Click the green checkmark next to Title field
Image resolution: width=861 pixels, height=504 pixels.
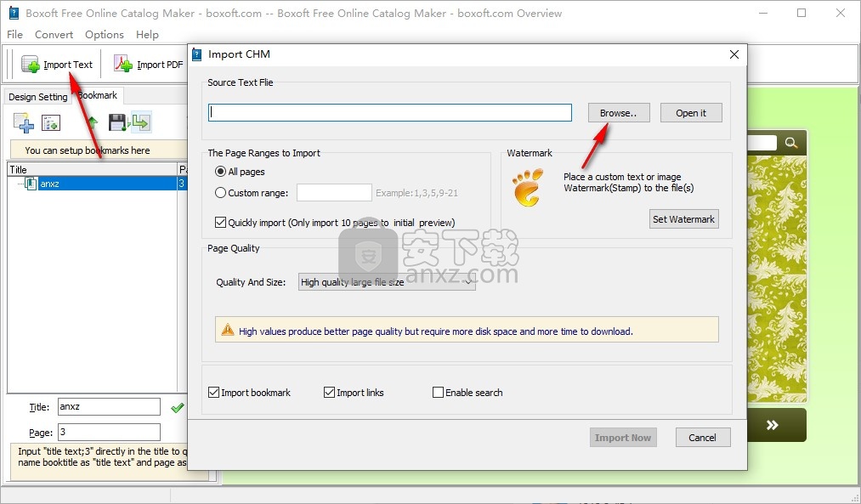178,408
